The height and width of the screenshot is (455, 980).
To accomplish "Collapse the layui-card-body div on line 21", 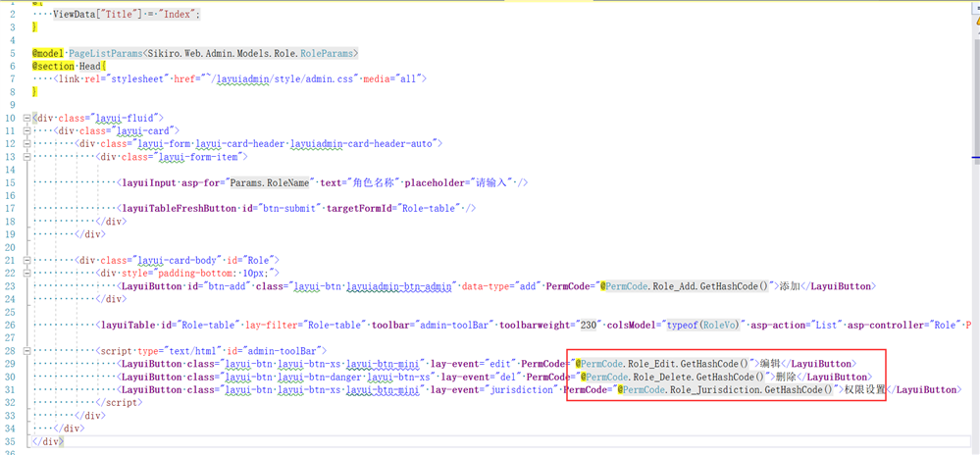I will [x=26, y=260].
